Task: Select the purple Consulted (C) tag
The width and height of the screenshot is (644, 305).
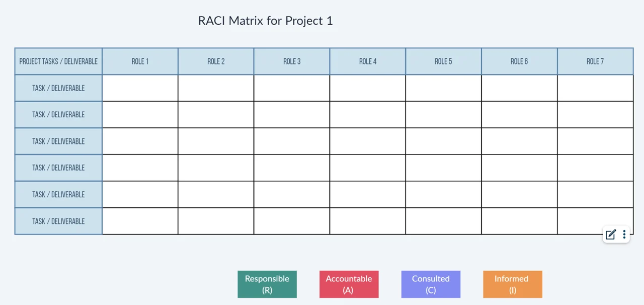Action: pyautogui.click(x=431, y=284)
